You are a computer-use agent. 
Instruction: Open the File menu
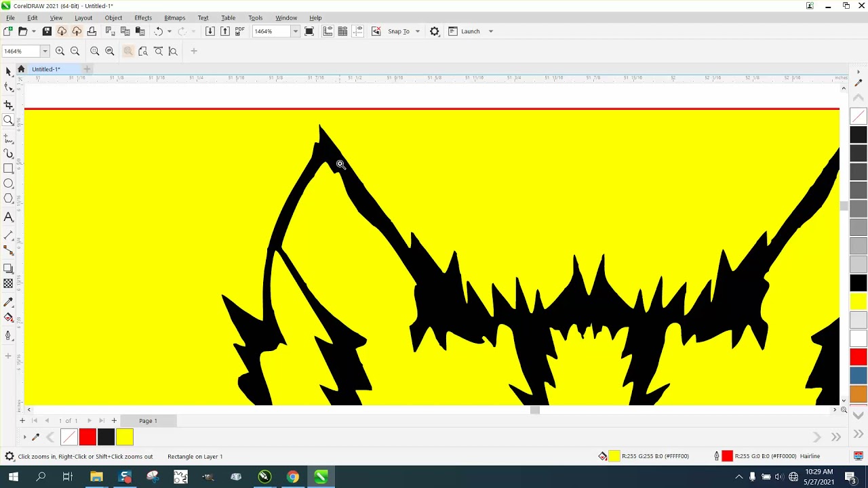[10, 18]
